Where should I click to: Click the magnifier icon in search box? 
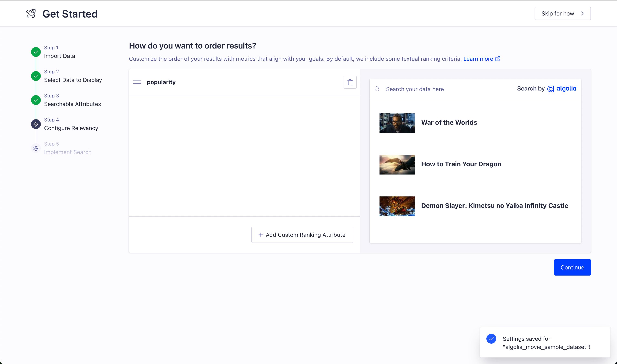(377, 89)
